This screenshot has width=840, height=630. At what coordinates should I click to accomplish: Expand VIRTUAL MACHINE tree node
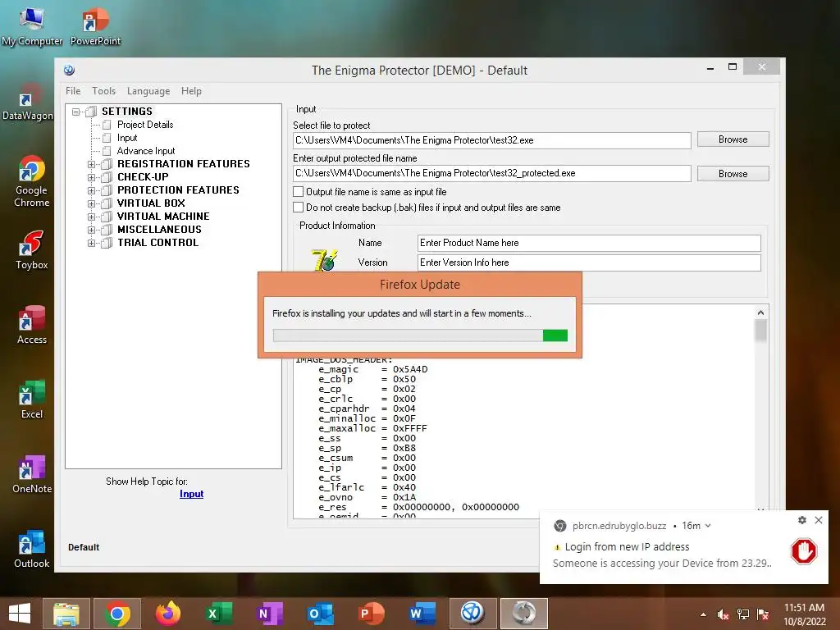tap(92, 217)
